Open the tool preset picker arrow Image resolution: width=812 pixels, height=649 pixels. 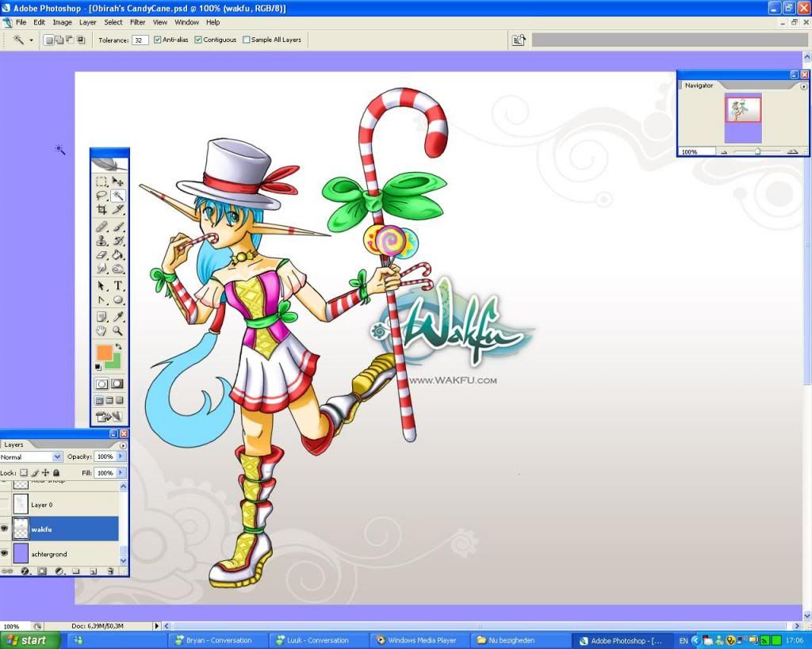coord(31,40)
